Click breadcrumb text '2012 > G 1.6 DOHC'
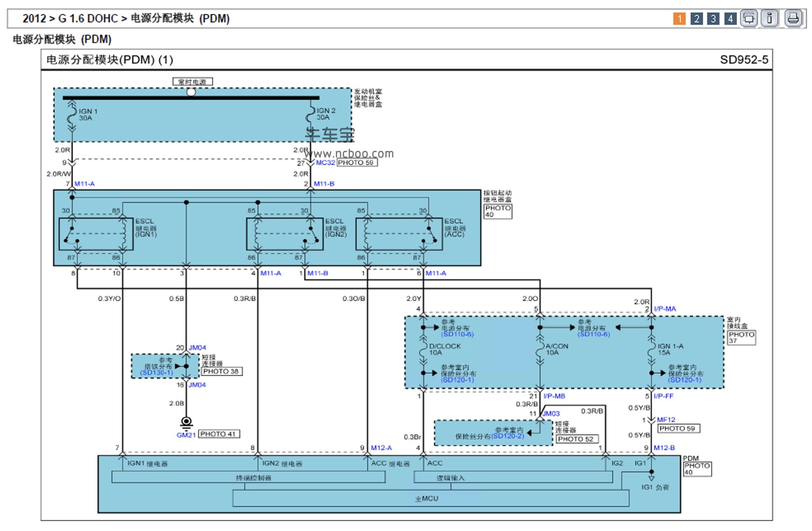Screen dimensions: 812x531 [x=70, y=19]
